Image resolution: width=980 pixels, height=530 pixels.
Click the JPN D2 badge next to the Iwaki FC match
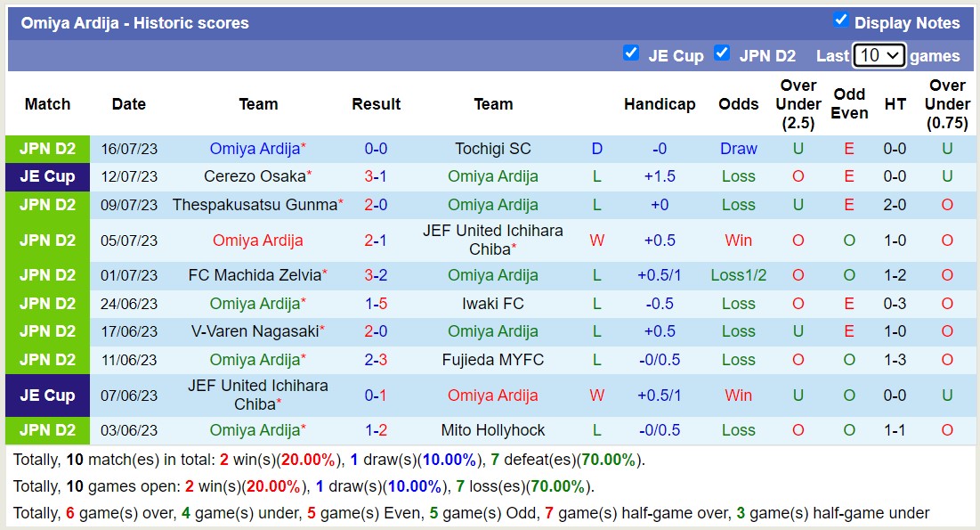47,303
